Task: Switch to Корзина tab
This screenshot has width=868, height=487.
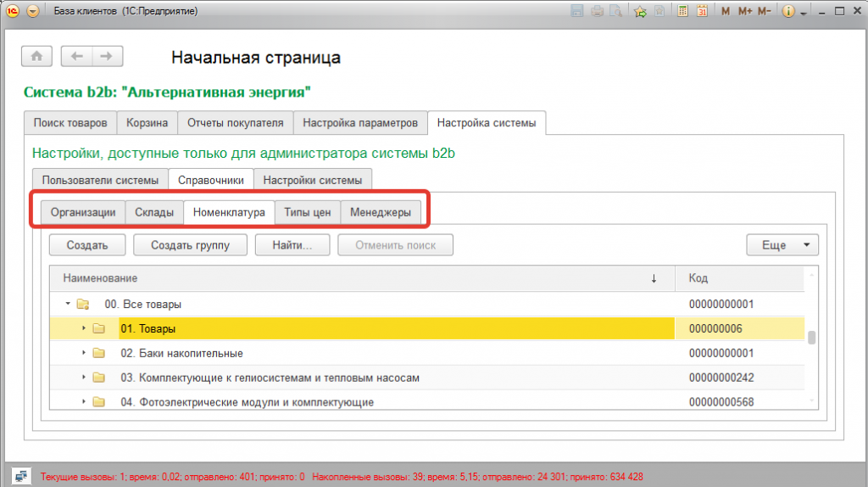Action: pos(147,123)
